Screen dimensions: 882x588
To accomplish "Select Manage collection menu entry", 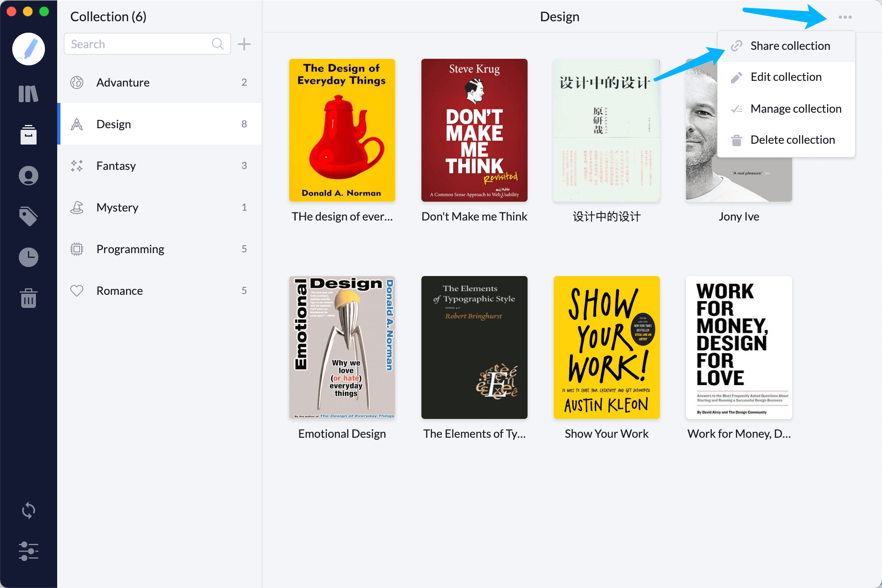I will tap(795, 109).
